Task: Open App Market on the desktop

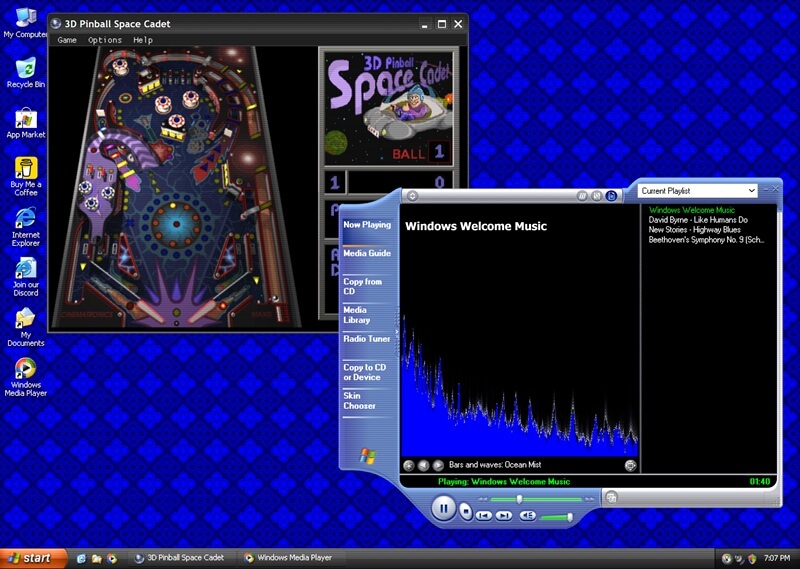Action: (x=26, y=123)
